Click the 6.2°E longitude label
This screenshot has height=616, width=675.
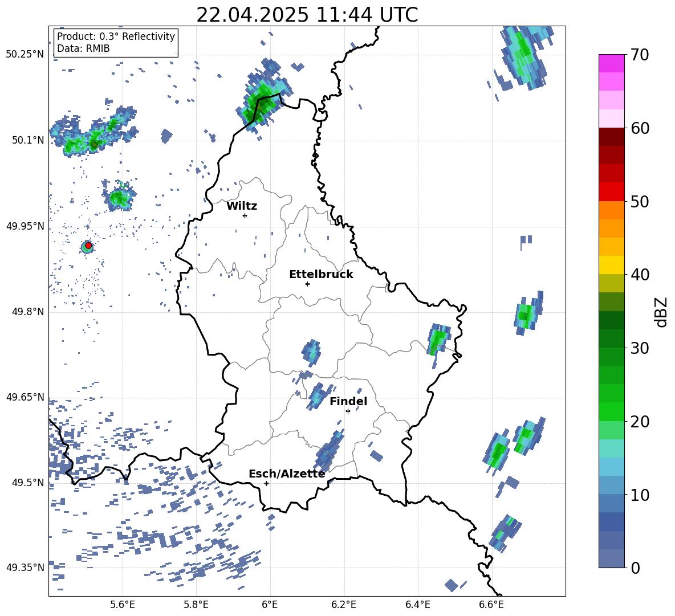point(344,605)
